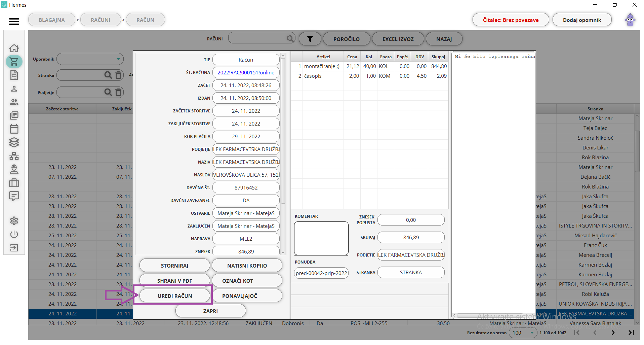Open the settings gear sidebar icon
This screenshot has height=345, width=644.
14,221
